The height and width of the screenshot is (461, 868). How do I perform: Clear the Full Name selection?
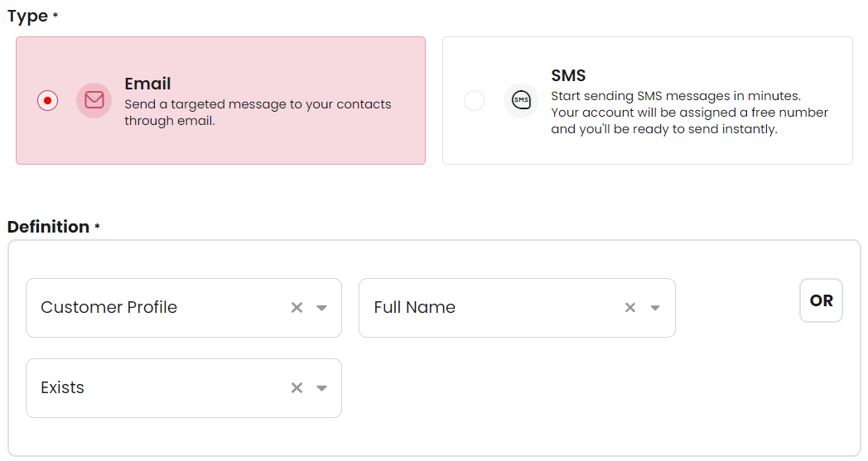630,308
